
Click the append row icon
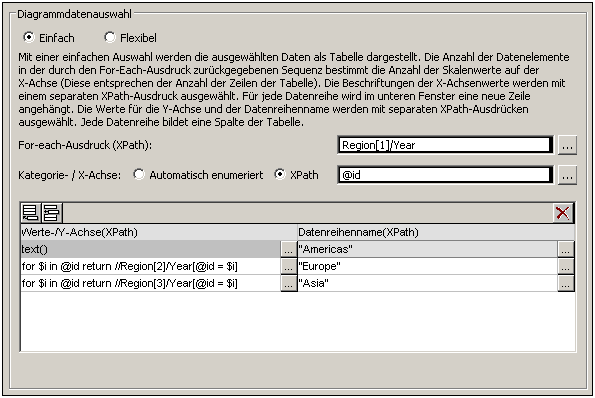[x=31, y=212]
